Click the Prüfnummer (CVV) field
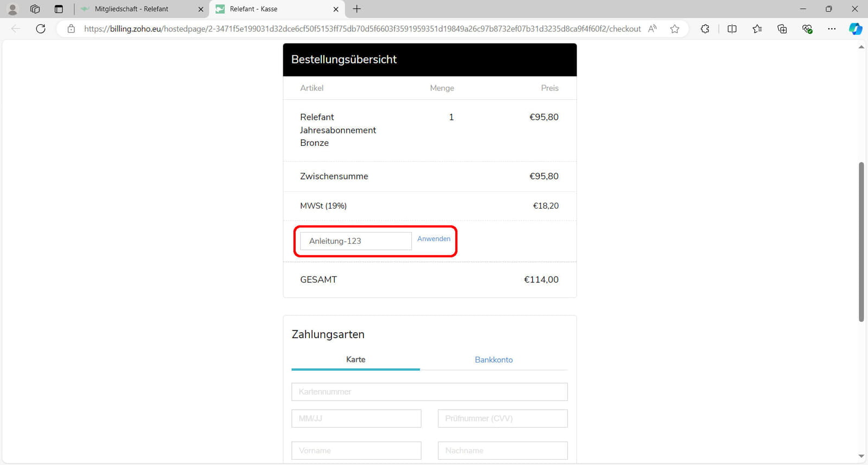Viewport: 868px width, 465px height. point(502,418)
